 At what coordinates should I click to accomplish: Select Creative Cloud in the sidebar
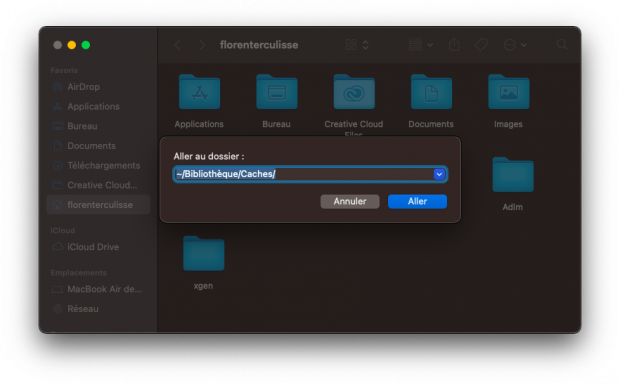click(98, 185)
